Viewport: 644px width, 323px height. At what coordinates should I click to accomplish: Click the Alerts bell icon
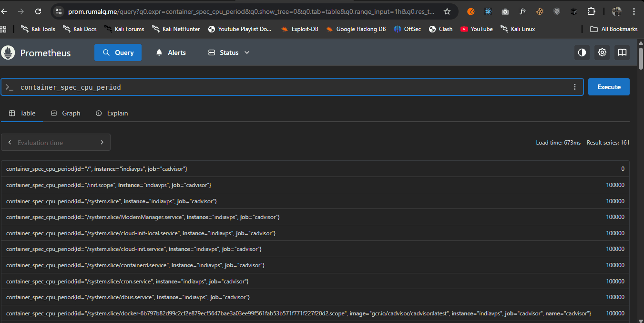coord(159,52)
